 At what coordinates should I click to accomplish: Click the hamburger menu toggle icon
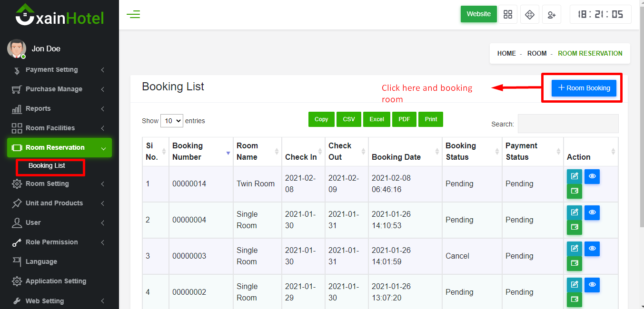pos(133,14)
